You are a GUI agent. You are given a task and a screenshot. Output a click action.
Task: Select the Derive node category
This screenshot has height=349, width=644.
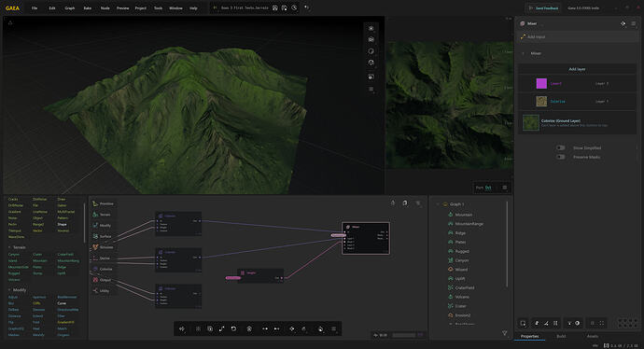[x=101, y=258]
